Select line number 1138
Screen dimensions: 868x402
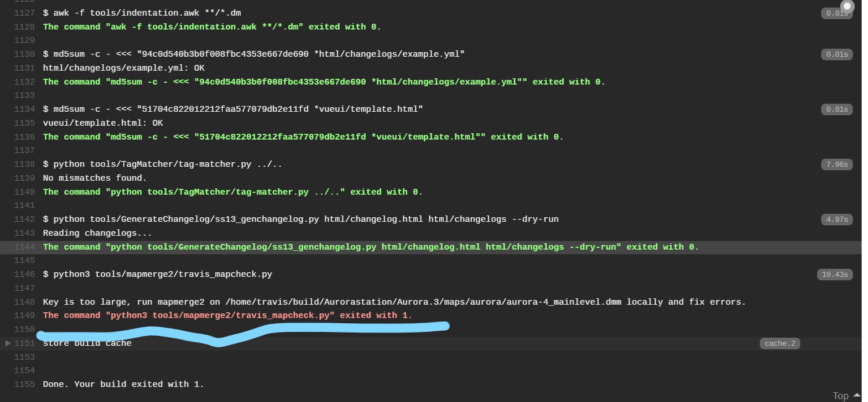pos(24,165)
